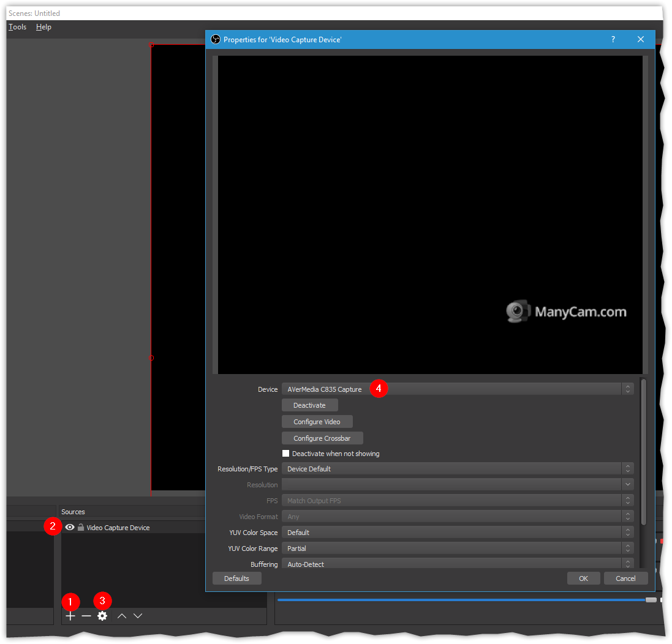Move source up with the up arrow

coord(122,616)
